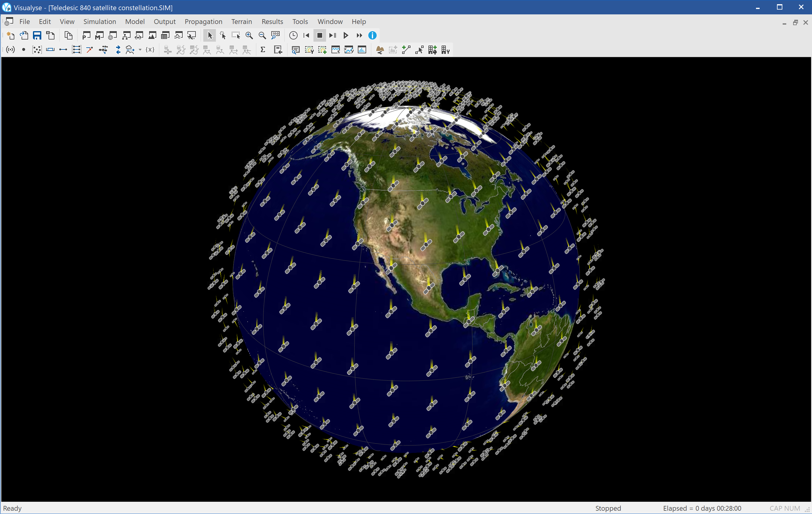Image resolution: width=812 pixels, height=514 pixels.
Task: Click the antenna signal waves icon
Action: click(10, 50)
